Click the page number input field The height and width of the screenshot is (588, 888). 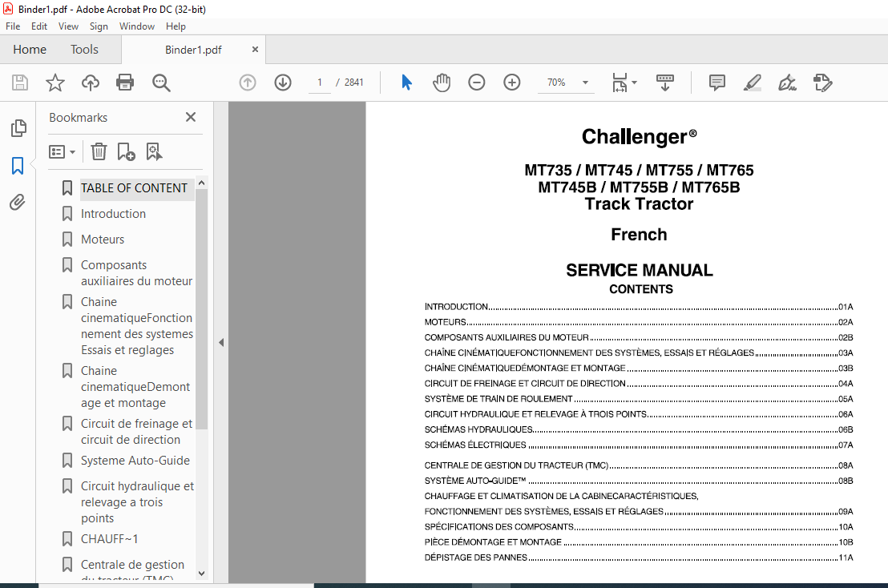320,83
